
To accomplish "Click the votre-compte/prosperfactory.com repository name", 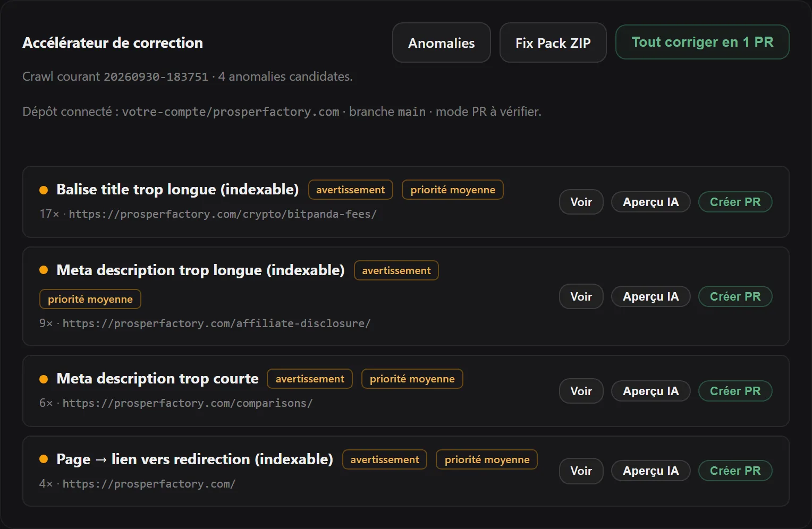I will click(231, 112).
